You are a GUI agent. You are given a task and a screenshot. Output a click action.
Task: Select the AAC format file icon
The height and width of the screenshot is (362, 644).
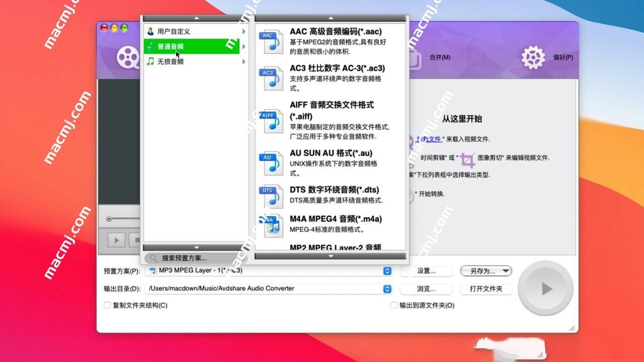tap(271, 42)
